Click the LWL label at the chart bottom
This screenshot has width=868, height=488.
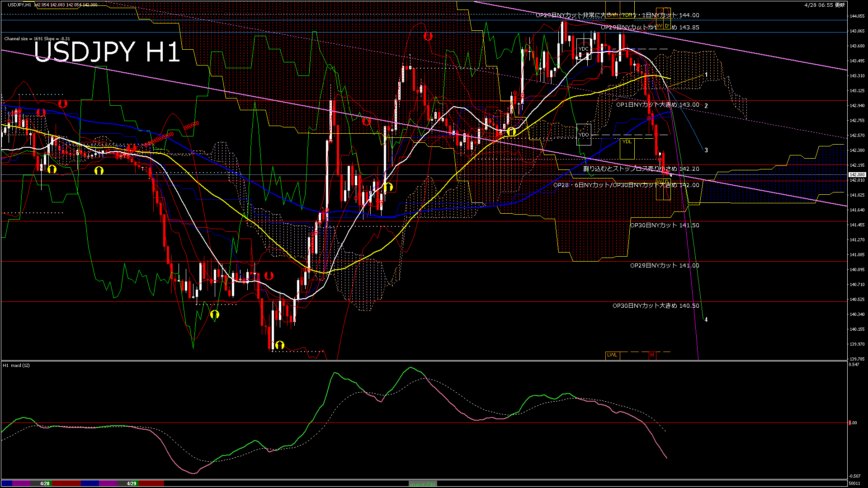click(x=612, y=355)
